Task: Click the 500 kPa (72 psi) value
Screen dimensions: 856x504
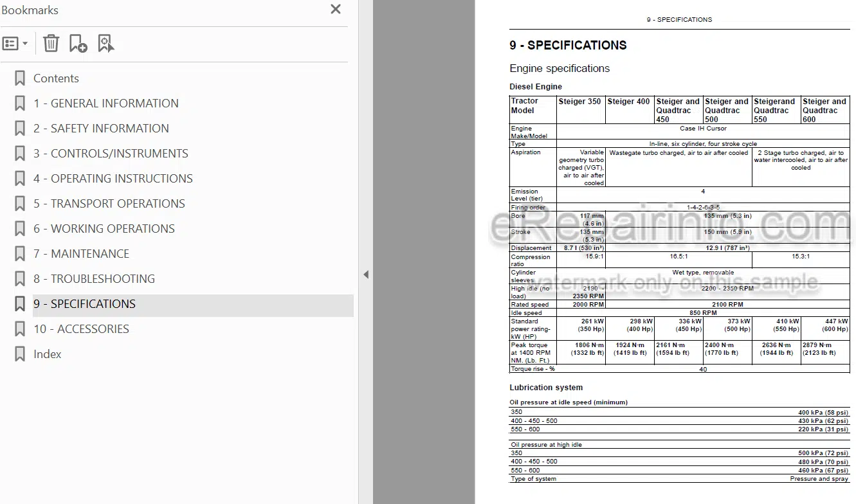Action: (823, 453)
